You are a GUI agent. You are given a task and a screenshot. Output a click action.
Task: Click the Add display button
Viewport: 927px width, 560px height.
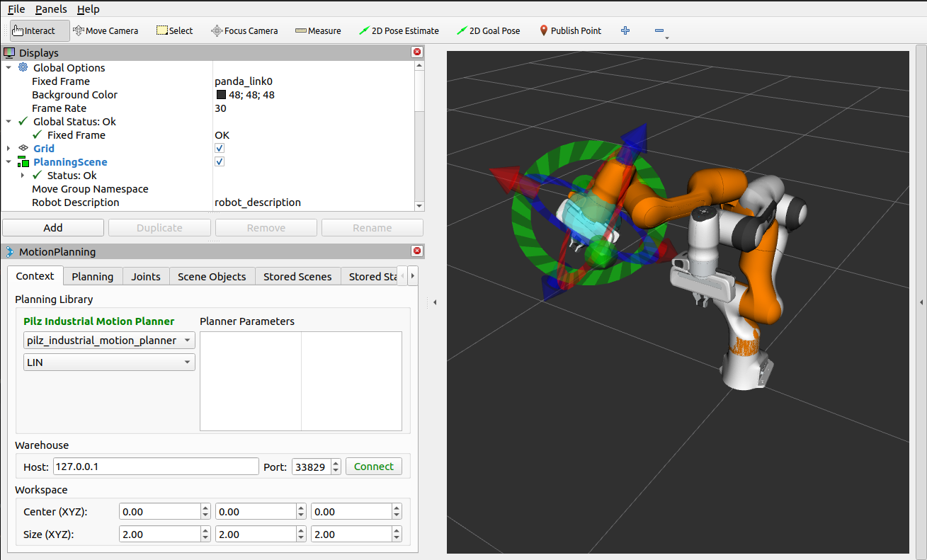click(x=53, y=228)
